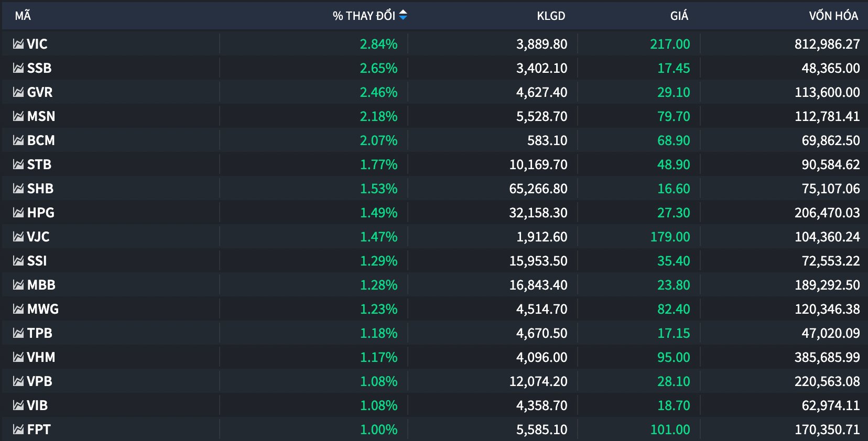This screenshot has height=441, width=868.
Task: Toggle sort arrows beside % THAY ĐỔI
Action: tap(403, 16)
